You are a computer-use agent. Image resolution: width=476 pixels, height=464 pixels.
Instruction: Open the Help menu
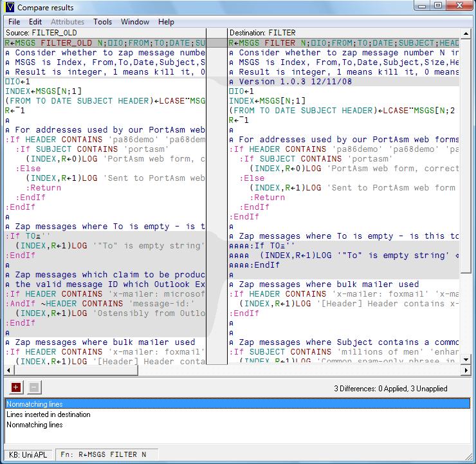pyautogui.click(x=166, y=22)
